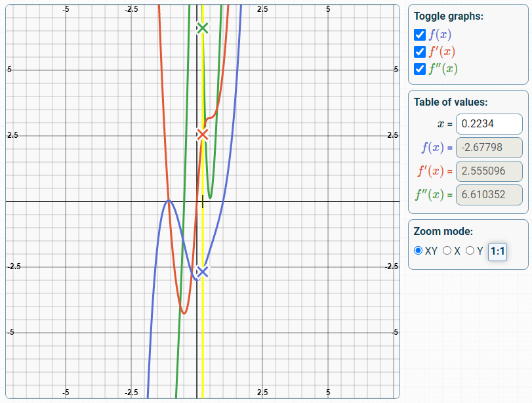532x403 pixels.
Task: Click the 'Table of values:' heading
Action: (451, 102)
